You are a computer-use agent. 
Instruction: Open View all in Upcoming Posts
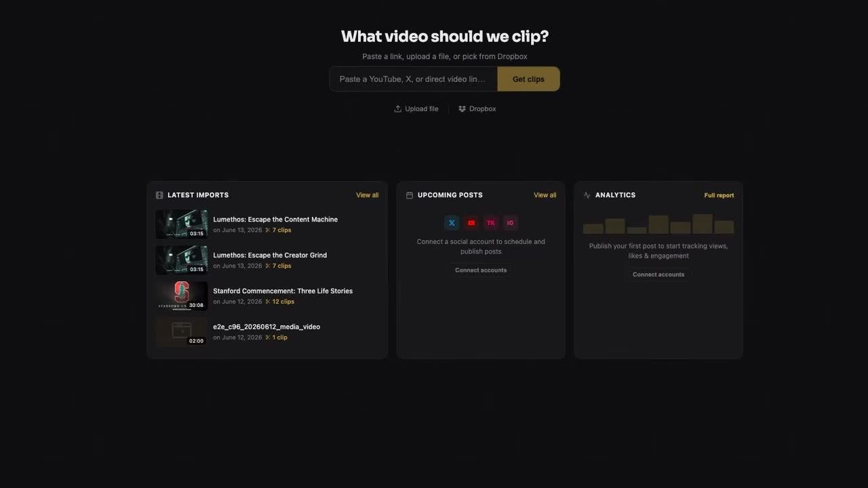545,195
